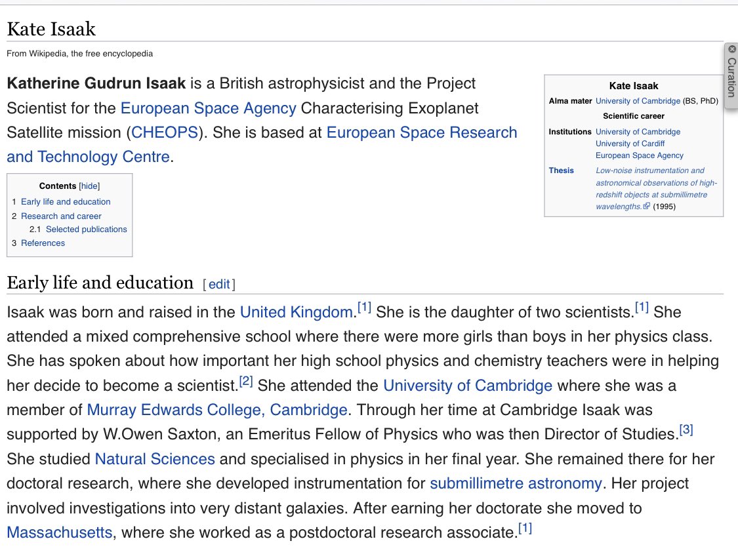The width and height of the screenshot is (738, 560).
Task: Open Alma mater University of Cambridge link
Action: click(638, 101)
